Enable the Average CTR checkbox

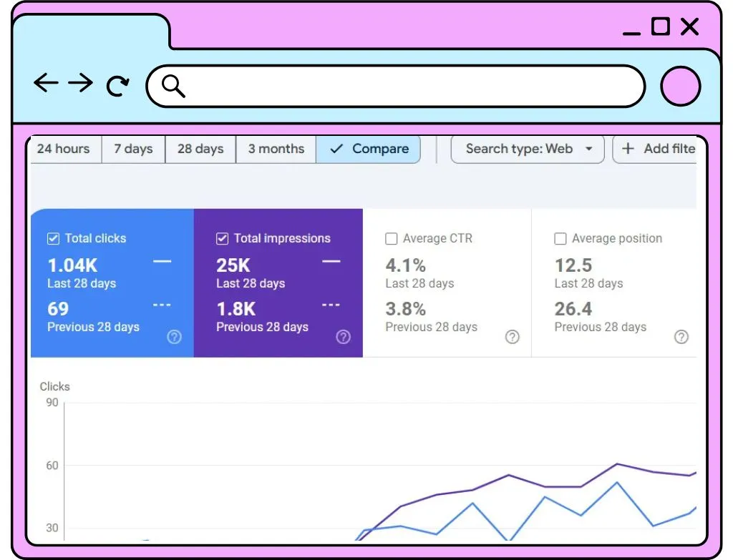[x=392, y=239]
